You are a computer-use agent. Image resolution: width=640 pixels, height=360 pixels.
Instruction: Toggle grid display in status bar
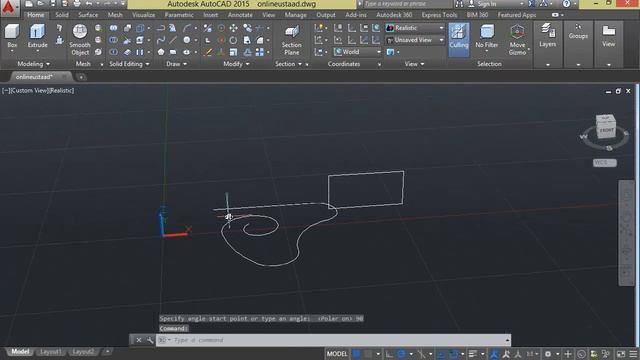356,354
